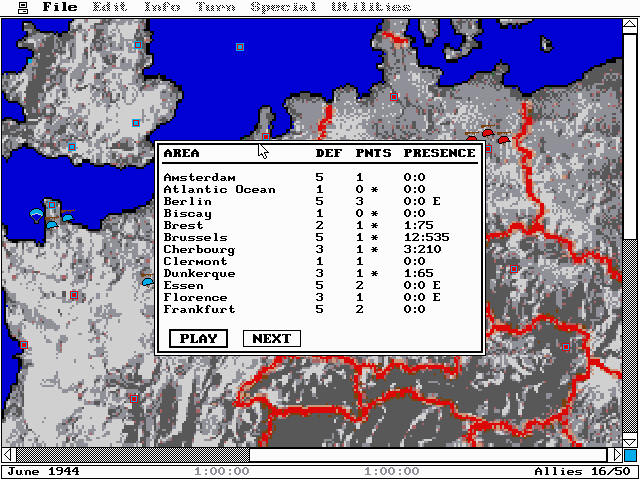Click city marker at the peninsula tip
The width and height of the screenshot is (640, 480).
(x=51, y=205)
